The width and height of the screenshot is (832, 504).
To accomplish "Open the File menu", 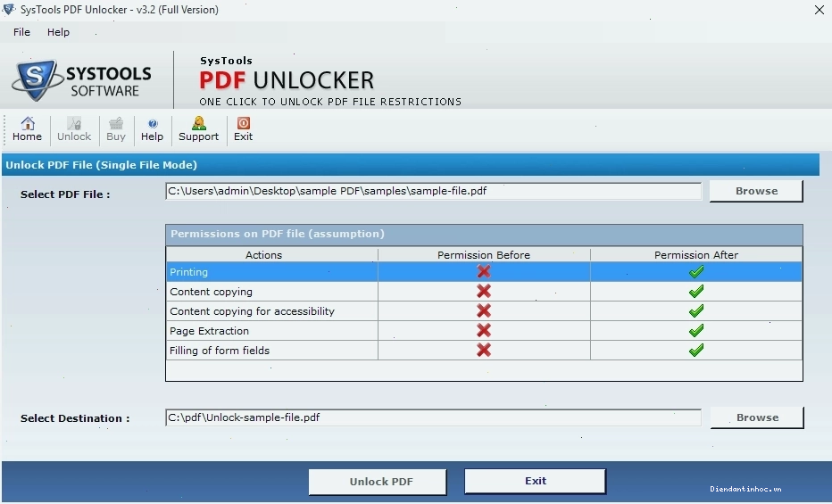I will point(21,32).
